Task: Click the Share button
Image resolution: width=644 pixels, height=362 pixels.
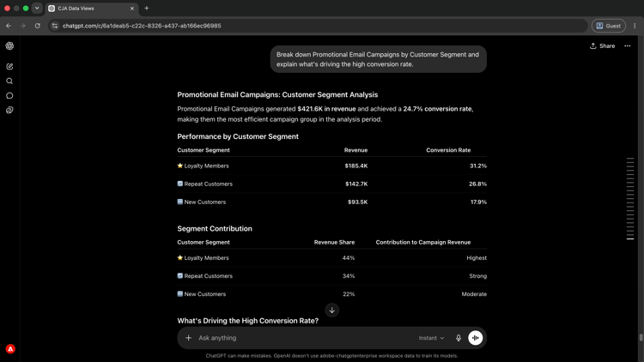Action: click(603, 46)
